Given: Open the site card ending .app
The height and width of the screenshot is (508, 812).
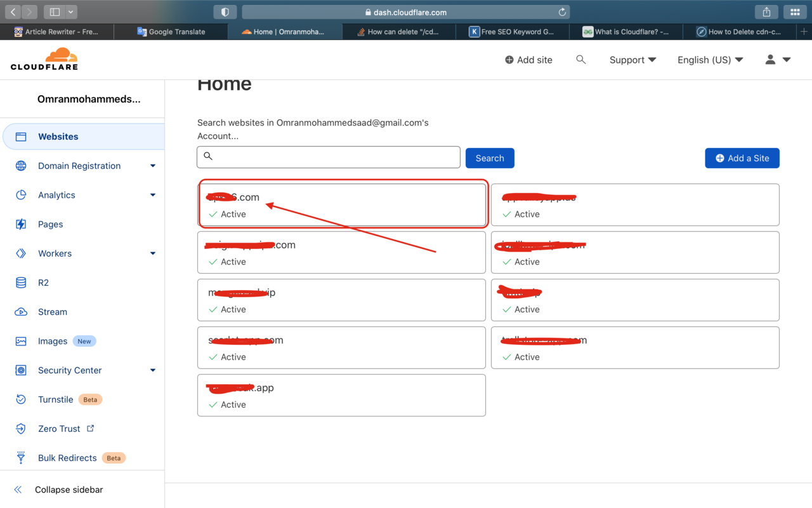Looking at the screenshot, I should (341, 395).
